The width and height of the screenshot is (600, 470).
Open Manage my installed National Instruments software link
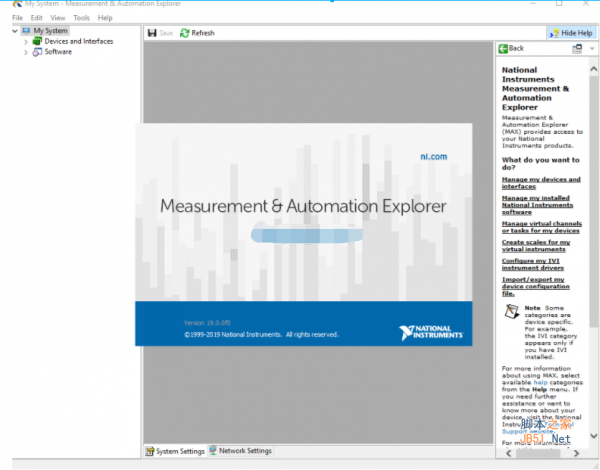[x=537, y=205]
